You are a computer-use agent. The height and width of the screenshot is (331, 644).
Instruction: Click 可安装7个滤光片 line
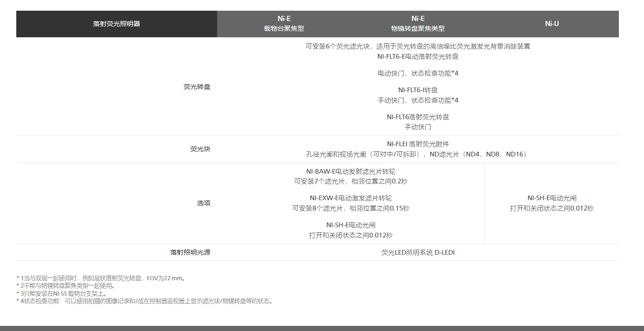click(351, 181)
